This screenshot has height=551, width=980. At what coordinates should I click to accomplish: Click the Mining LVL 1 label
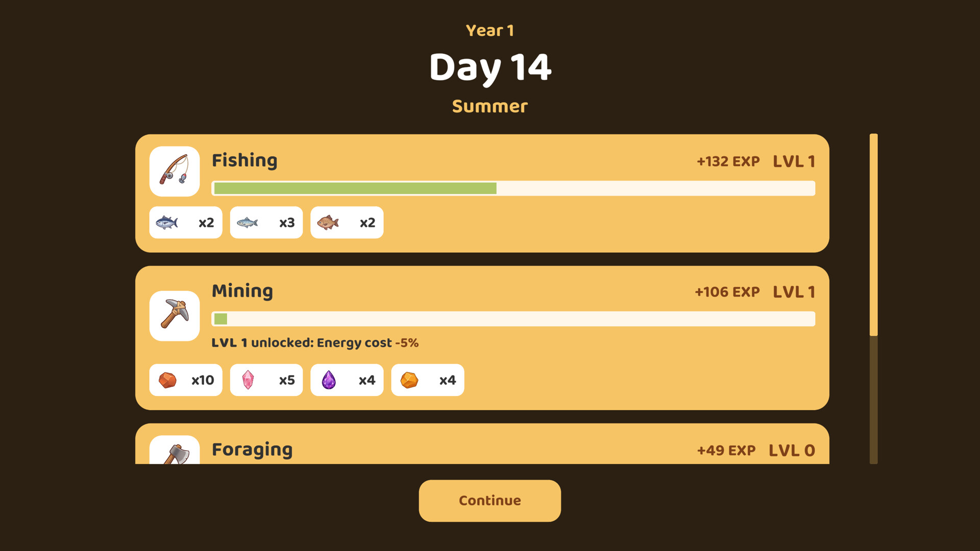(794, 292)
